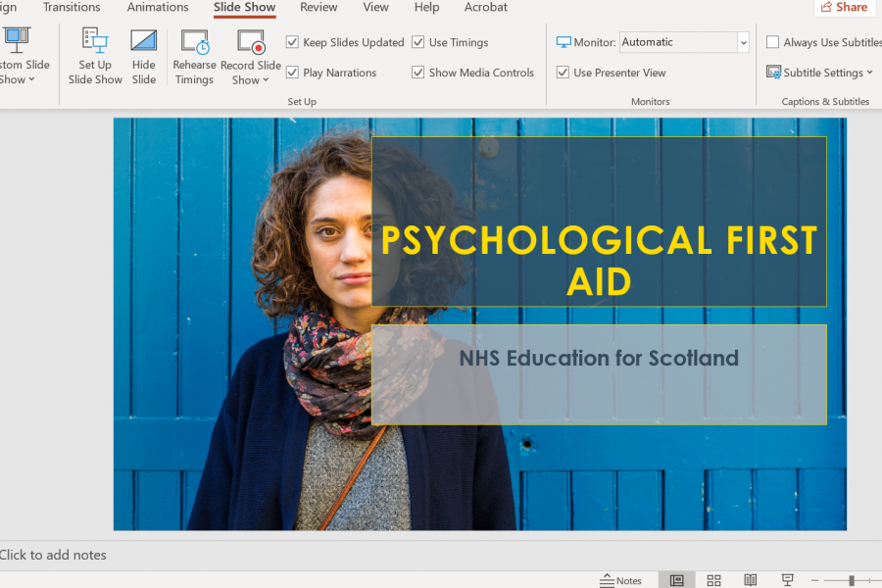Open the Review tab
The image size is (882, 588).
318,8
